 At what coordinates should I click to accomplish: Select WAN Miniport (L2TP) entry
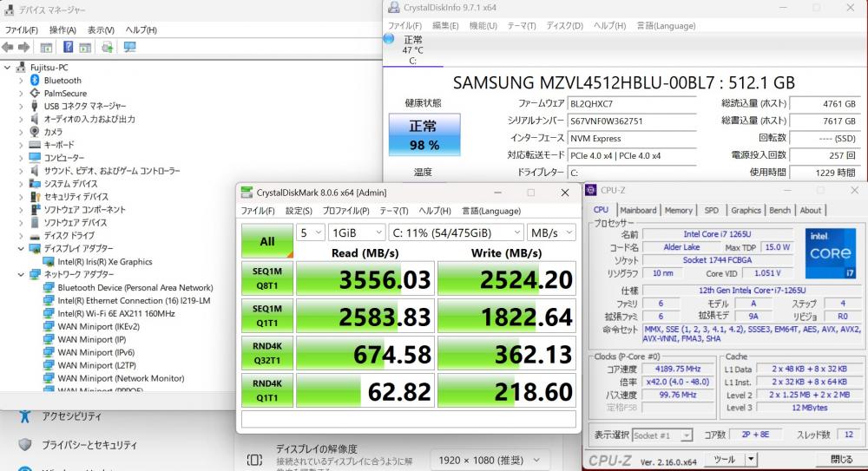click(97, 365)
